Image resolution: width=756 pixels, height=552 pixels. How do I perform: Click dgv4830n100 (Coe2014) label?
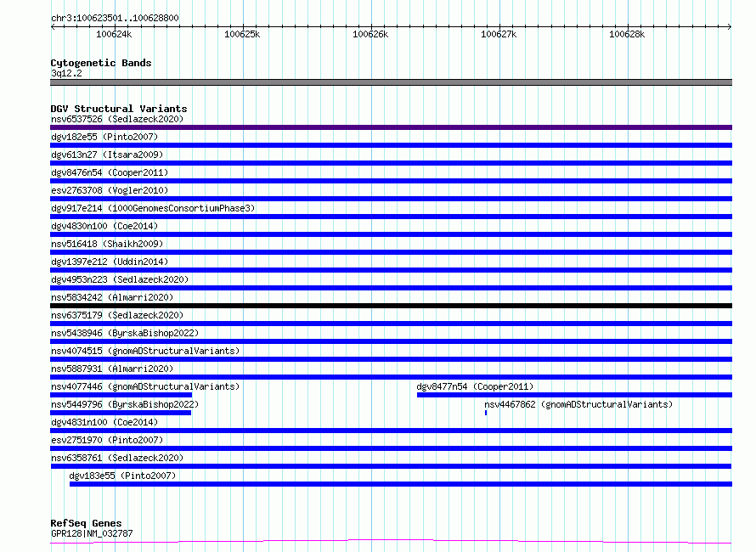(x=104, y=226)
